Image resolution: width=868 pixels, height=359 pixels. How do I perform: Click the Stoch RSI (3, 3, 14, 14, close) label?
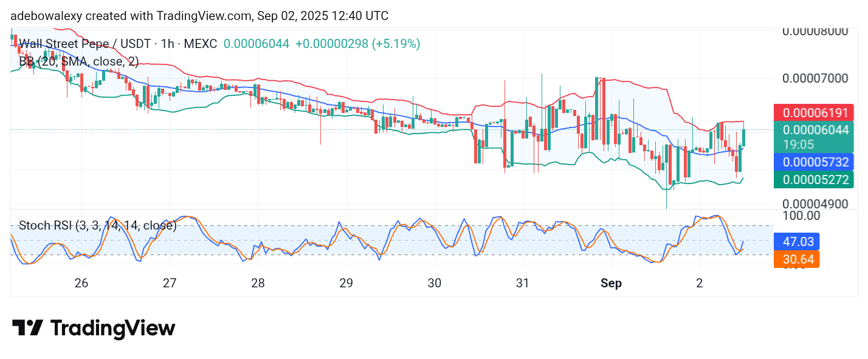coord(98,225)
